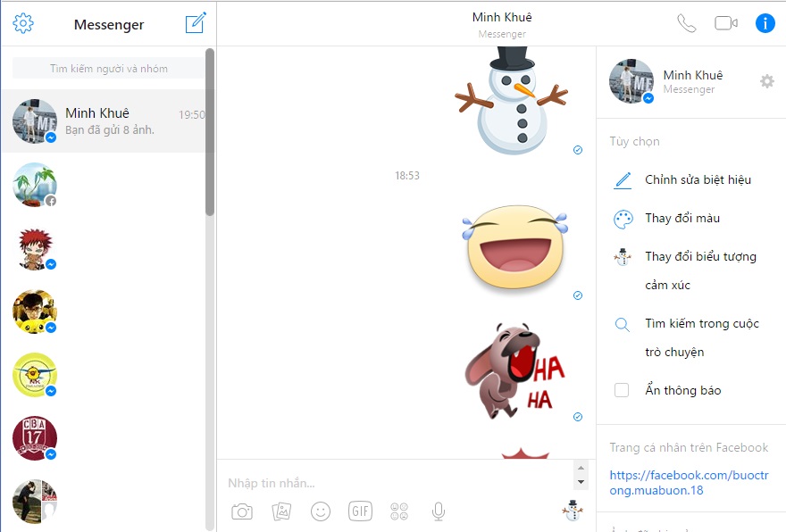Start a voice call with the phone icon
This screenshot has height=532, width=786.
tap(686, 23)
